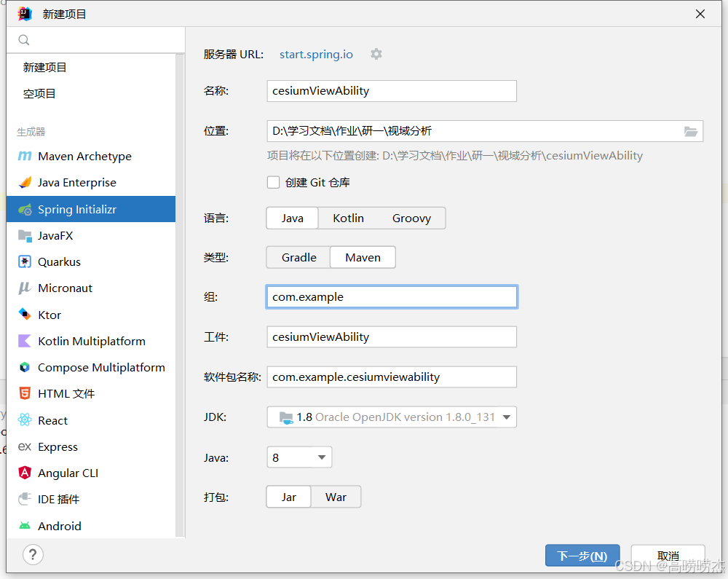Select the Ktor generator label
The width and height of the screenshot is (728, 579).
[50, 315]
